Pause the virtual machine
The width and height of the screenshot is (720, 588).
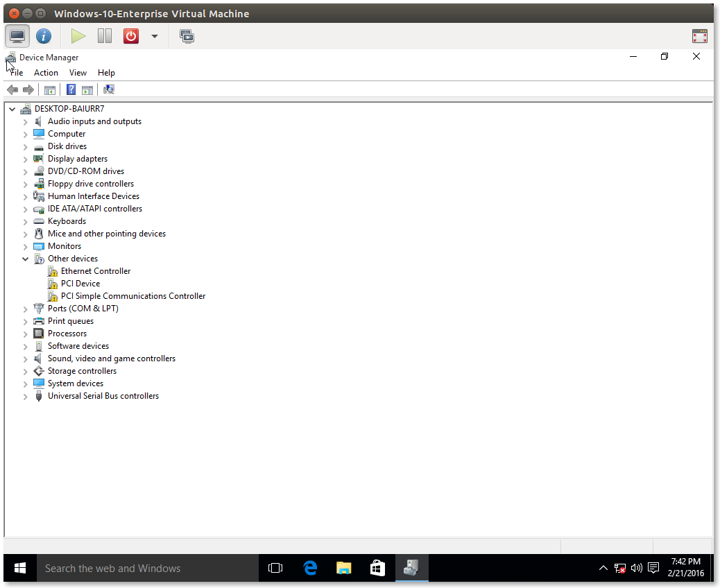point(105,36)
